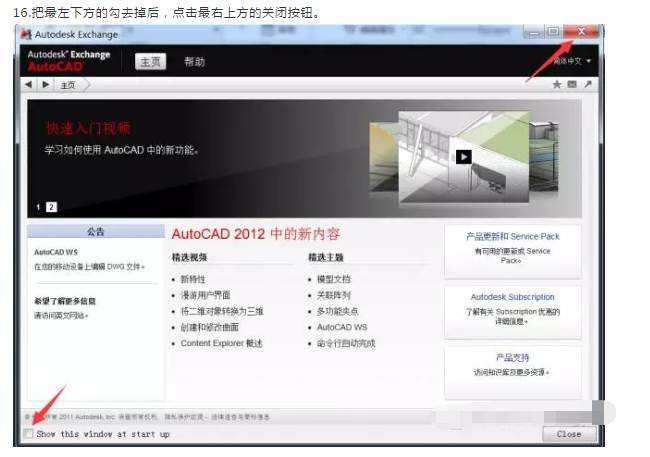The width and height of the screenshot is (650, 457).
Task: Open the Content Explorer 概述 link
Action: pyautogui.click(x=221, y=343)
